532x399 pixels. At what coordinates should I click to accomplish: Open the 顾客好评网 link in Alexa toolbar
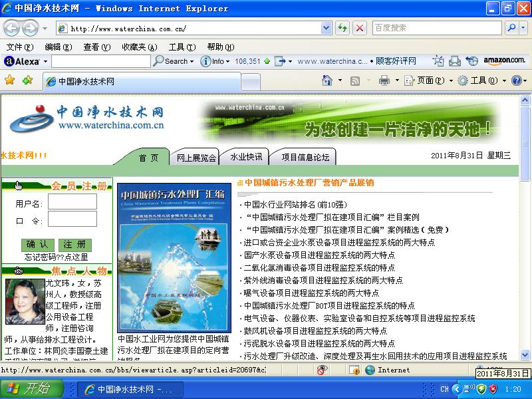tap(396, 61)
